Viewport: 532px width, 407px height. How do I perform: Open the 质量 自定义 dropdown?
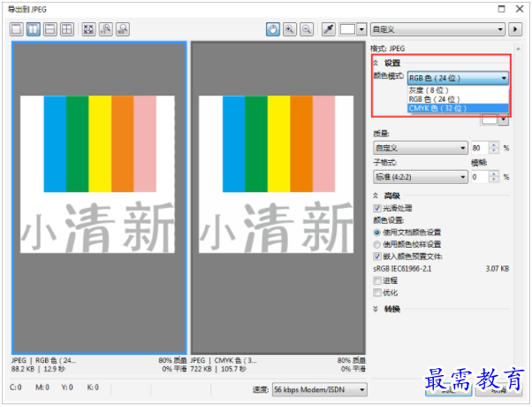tap(421, 148)
